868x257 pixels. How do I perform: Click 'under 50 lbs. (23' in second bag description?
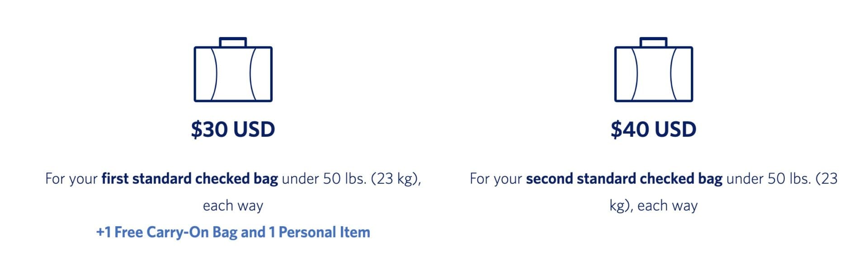[782, 179]
